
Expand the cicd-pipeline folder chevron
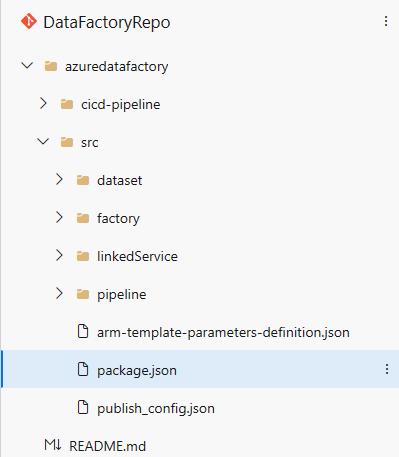(43, 103)
